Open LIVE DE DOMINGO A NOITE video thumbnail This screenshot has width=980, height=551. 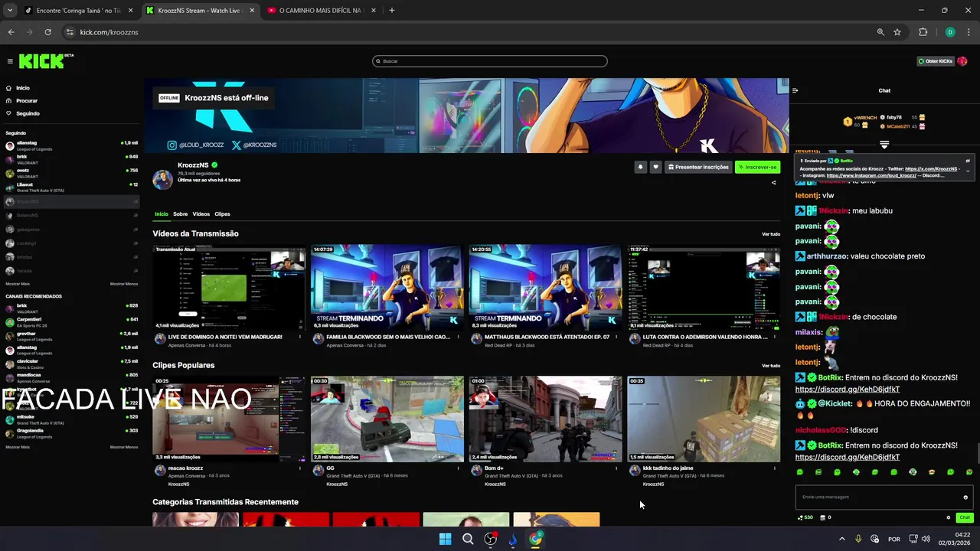coord(229,288)
